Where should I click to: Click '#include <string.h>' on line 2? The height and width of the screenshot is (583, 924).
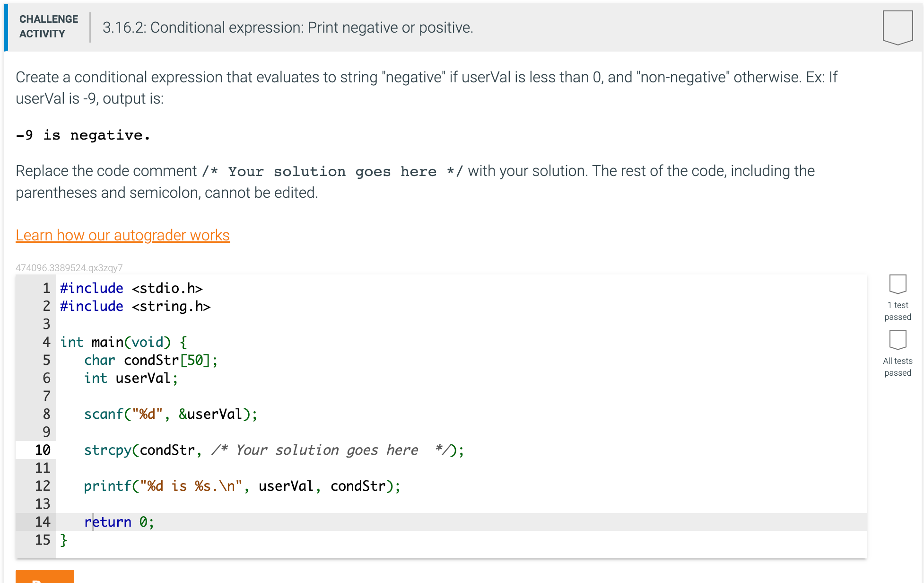[x=135, y=306]
